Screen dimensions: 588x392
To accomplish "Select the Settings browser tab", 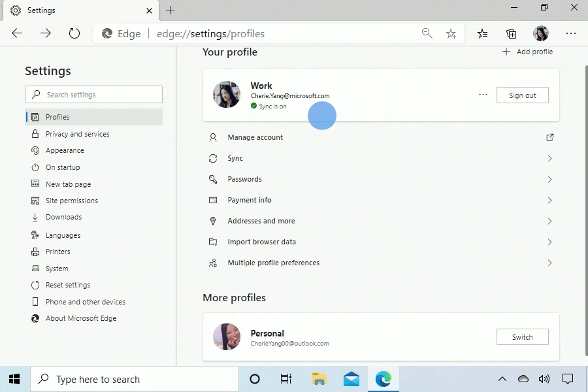I will (78, 10).
